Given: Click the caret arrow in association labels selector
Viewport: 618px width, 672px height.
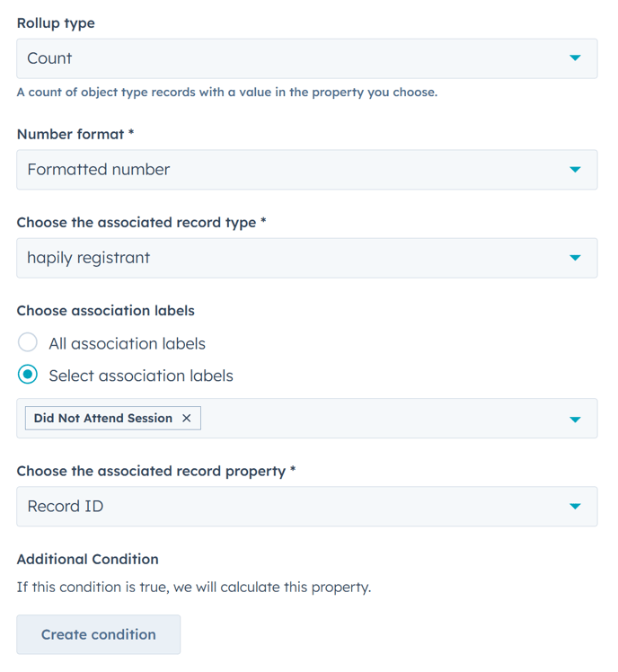Looking at the screenshot, I should [575, 420].
